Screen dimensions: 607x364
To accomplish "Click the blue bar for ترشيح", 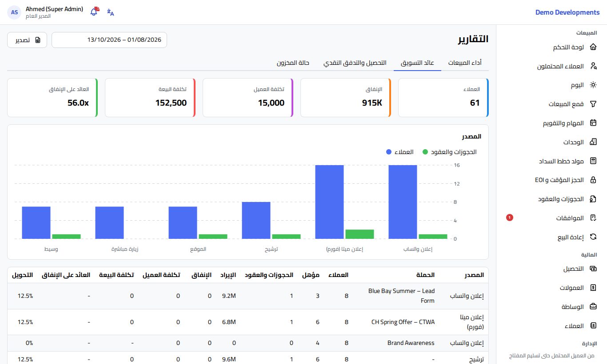I will (x=256, y=220).
